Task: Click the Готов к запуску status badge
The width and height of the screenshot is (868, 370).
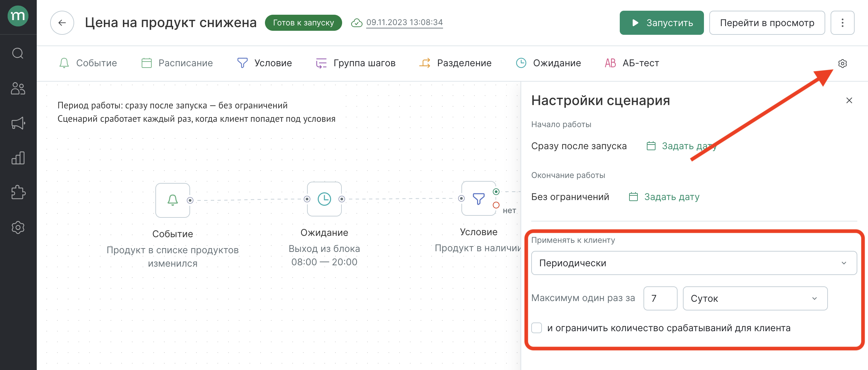Action: 303,23
